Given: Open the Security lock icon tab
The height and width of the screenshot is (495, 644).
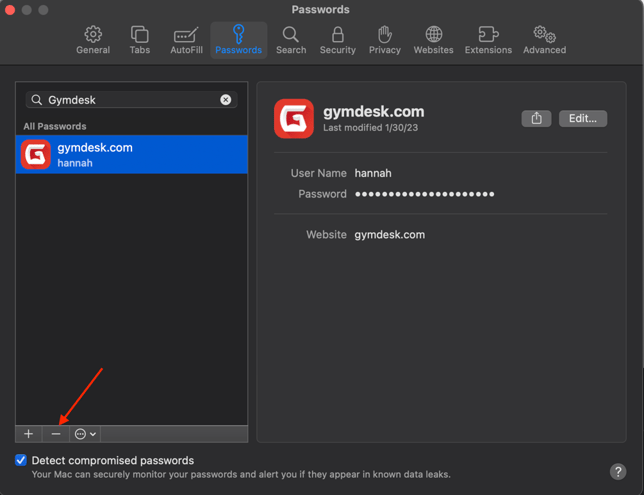Looking at the screenshot, I should pyautogui.click(x=338, y=40).
